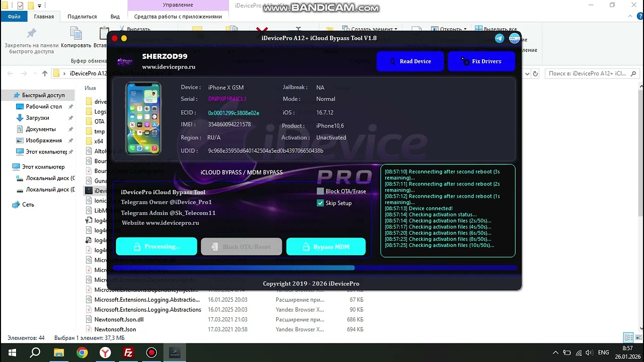This screenshot has height=362, width=644.
Task: Show hidden system tray icons
Action: pos(555,352)
